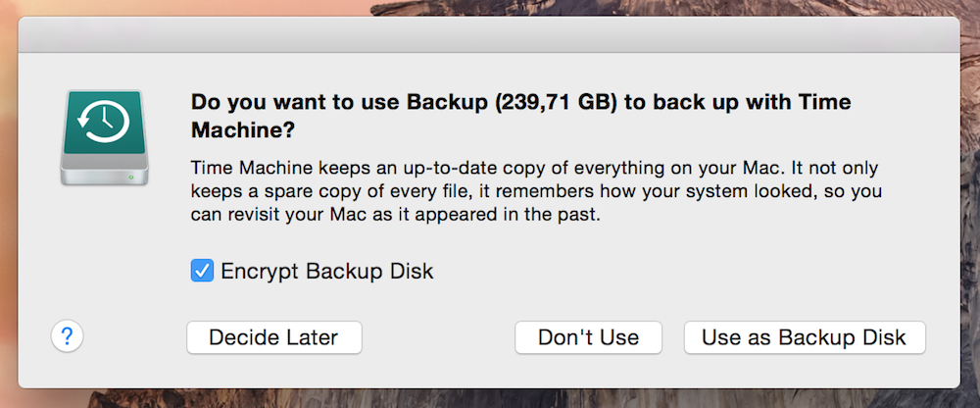Click the green status light on drive icon
Image resolution: width=980 pixels, height=408 pixels.
(x=131, y=178)
